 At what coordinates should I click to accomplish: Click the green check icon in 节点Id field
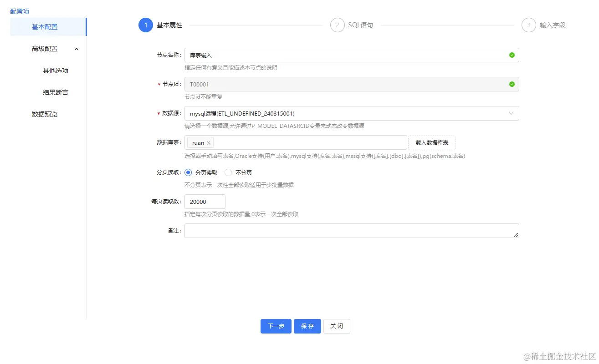tap(512, 84)
